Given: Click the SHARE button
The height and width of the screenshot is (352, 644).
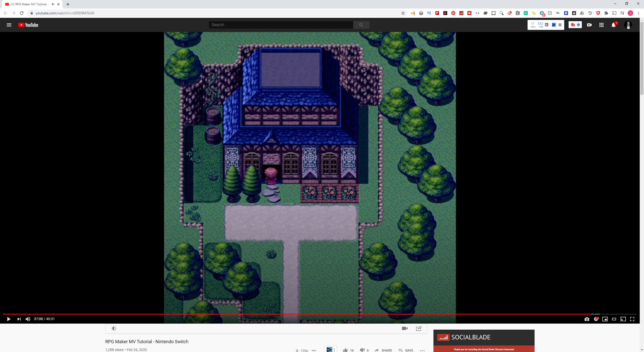Looking at the screenshot, I should (383, 350).
